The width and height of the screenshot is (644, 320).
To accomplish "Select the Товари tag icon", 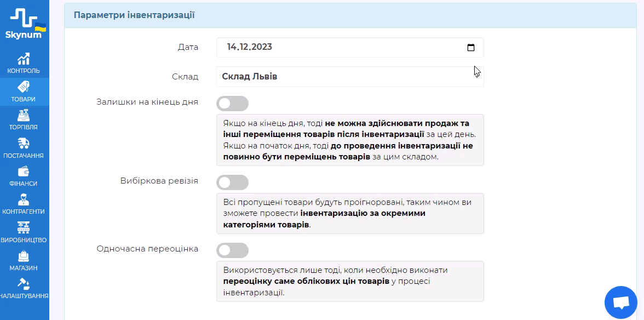I will click(24, 87).
